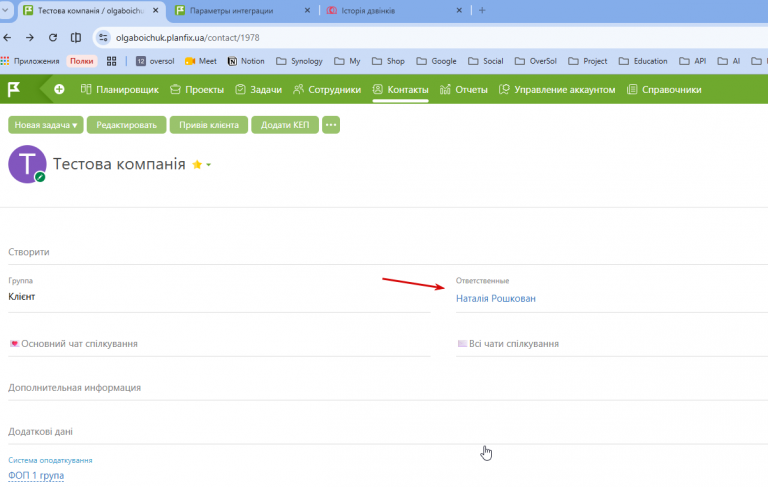
Task: Click the Система оподаткування label
Action: click(x=50, y=460)
